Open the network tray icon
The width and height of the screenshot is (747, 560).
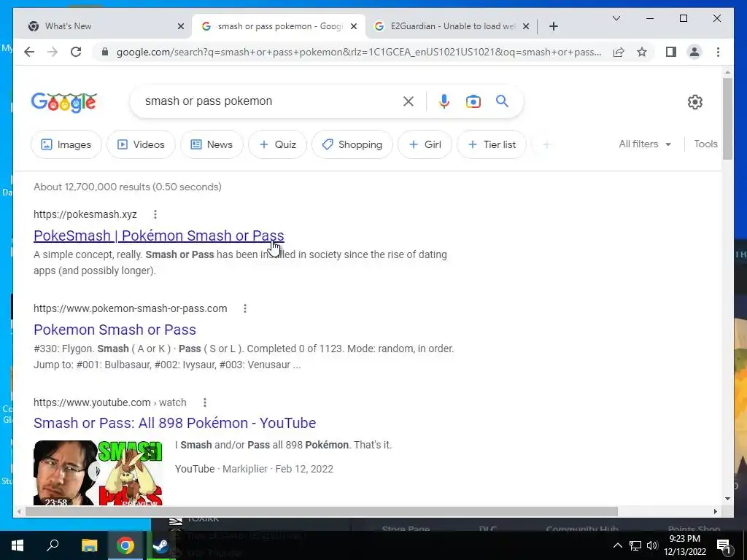point(635,545)
